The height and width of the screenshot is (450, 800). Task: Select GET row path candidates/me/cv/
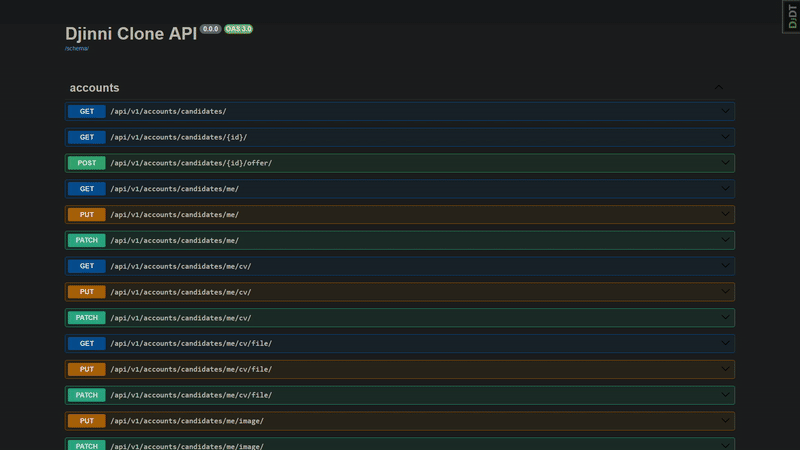(181, 266)
